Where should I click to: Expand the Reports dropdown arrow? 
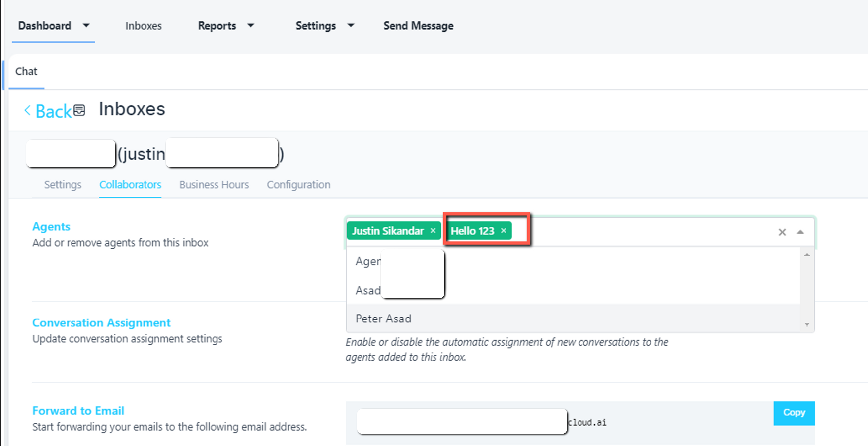tap(251, 25)
